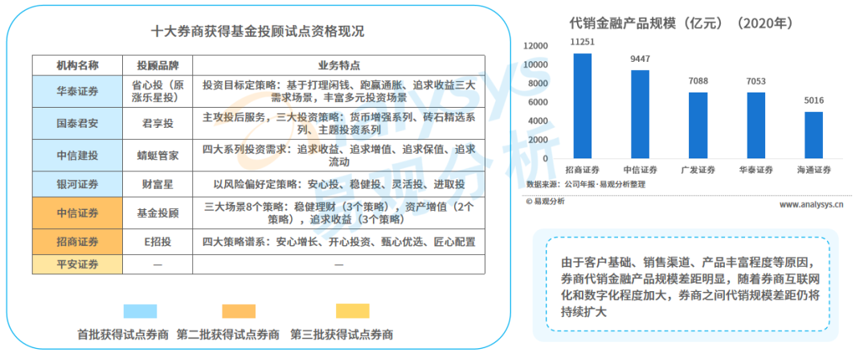This screenshot has width=868, height=353.
Task: Click the 机构名称 column header
Action: pos(77,65)
